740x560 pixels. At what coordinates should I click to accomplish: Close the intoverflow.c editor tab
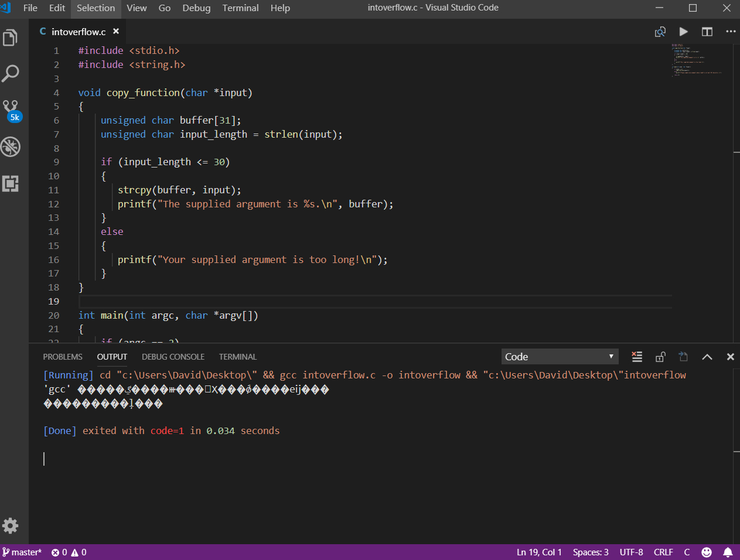click(116, 32)
